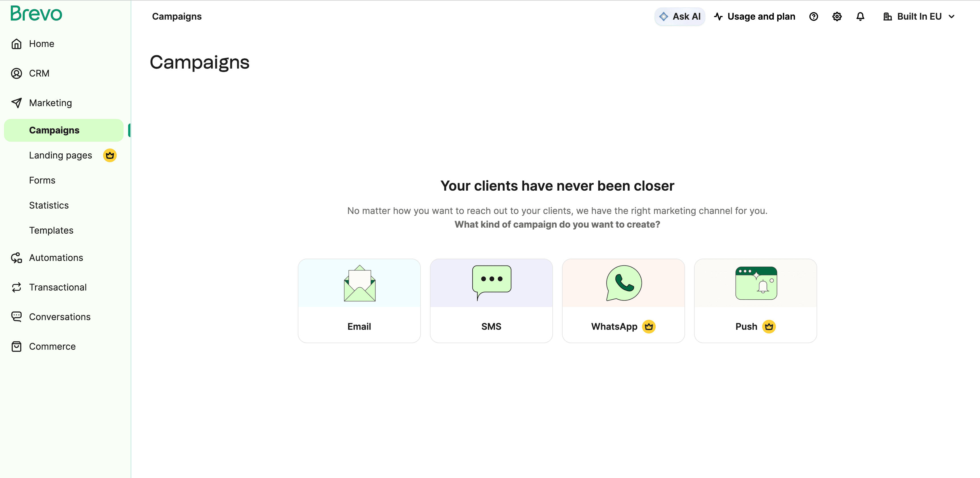Click the notifications bell icon
The height and width of the screenshot is (478, 980).
(x=860, y=17)
